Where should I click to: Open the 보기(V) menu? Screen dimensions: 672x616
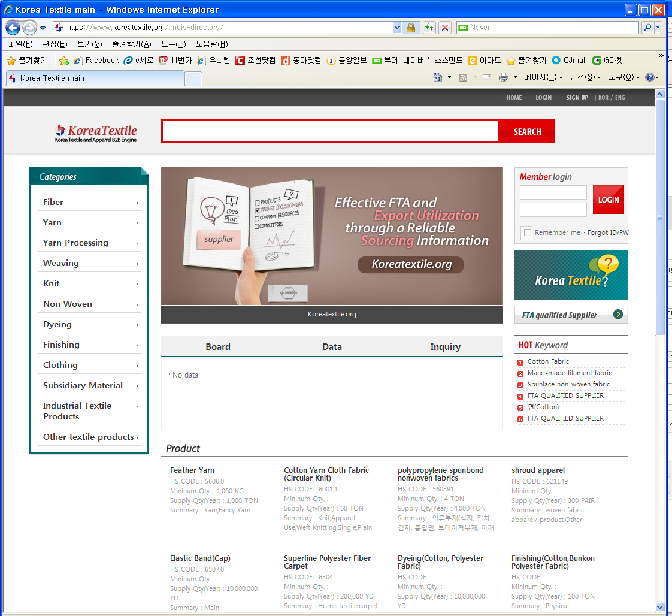point(90,44)
